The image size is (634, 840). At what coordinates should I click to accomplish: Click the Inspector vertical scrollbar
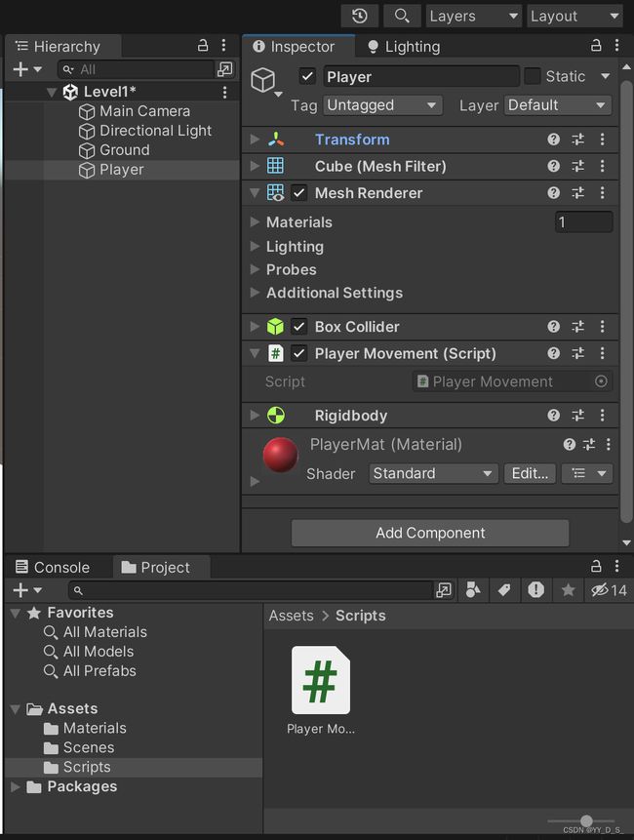tap(626, 301)
